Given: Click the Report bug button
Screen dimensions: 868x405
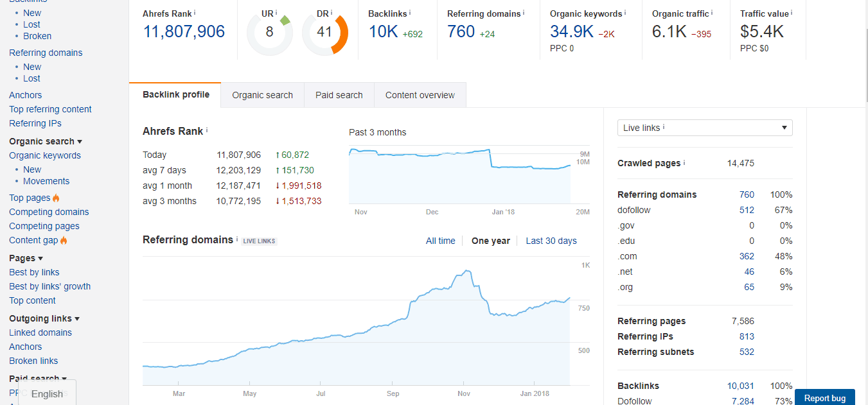Looking at the screenshot, I should (x=825, y=398).
